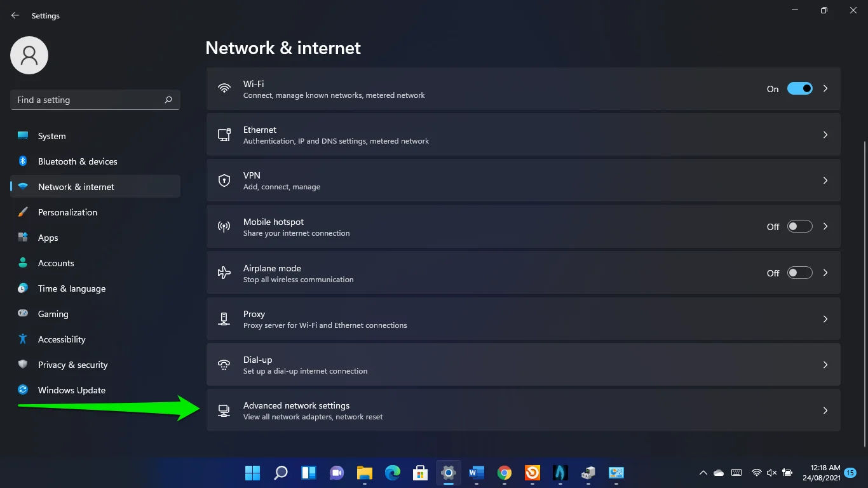Click "Stop all wireless communication" text
Image resolution: width=868 pixels, height=488 pixels.
click(x=298, y=280)
